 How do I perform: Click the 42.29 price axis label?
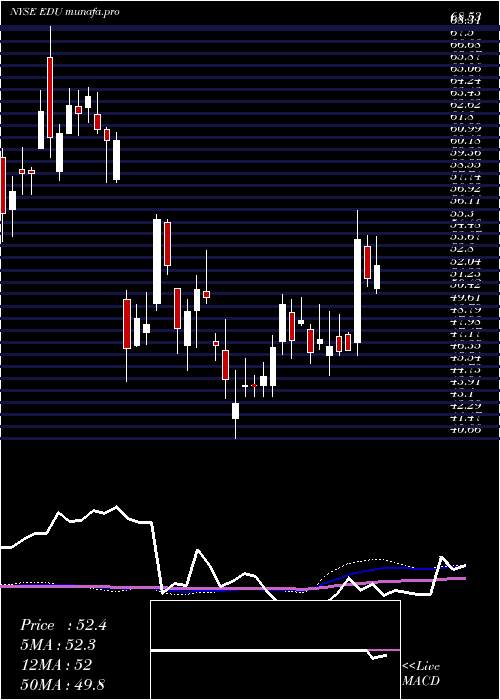click(466, 407)
